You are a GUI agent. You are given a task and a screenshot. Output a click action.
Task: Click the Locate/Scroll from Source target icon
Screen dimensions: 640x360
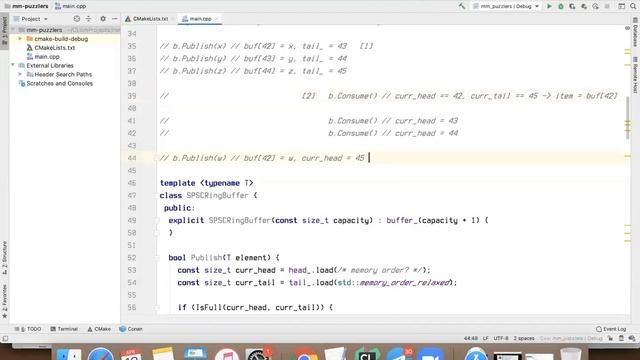point(77,19)
